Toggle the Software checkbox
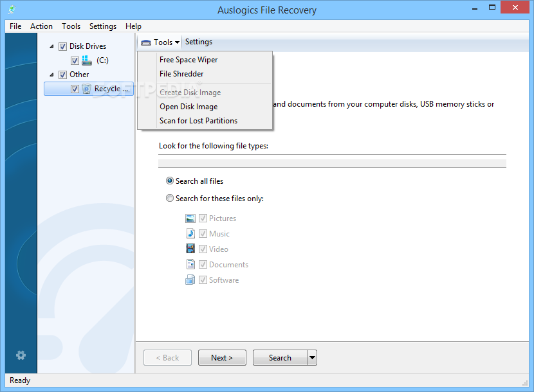This screenshot has width=534, height=392. (x=203, y=280)
